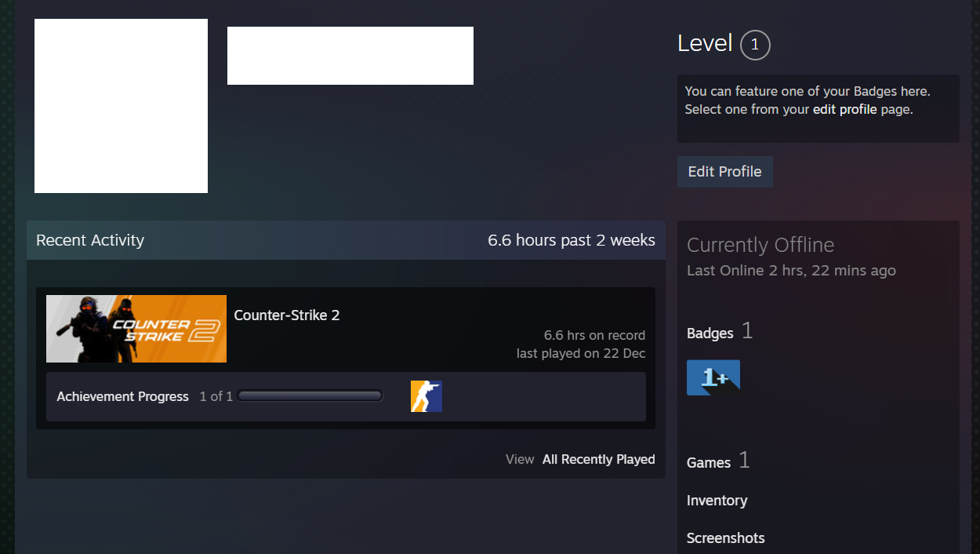Click the Level 1 circle badge

[754, 45]
